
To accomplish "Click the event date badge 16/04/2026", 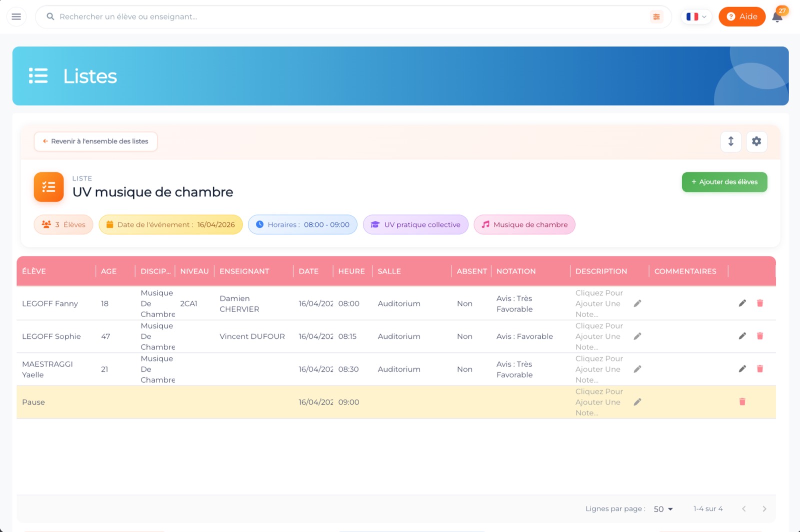I will pos(170,225).
